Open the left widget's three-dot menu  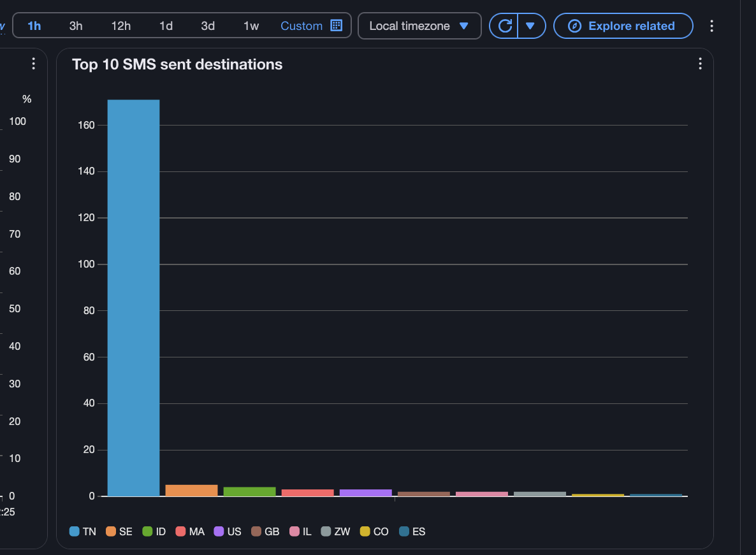click(34, 64)
